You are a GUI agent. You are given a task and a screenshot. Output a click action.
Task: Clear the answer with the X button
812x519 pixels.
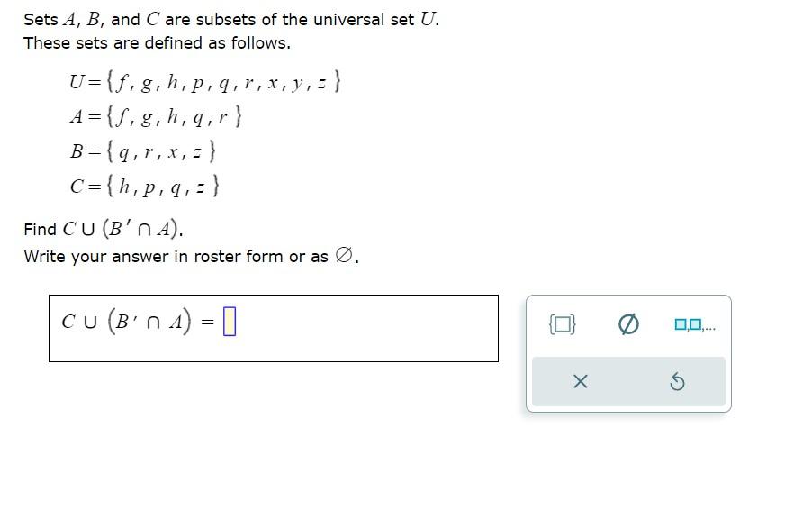[580, 381]
